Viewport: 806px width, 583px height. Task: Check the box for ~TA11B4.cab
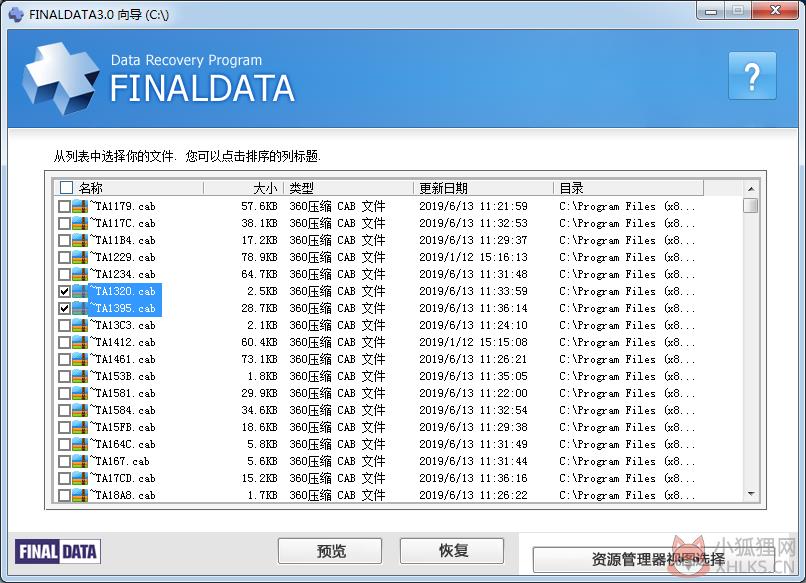tap(64, 240)
